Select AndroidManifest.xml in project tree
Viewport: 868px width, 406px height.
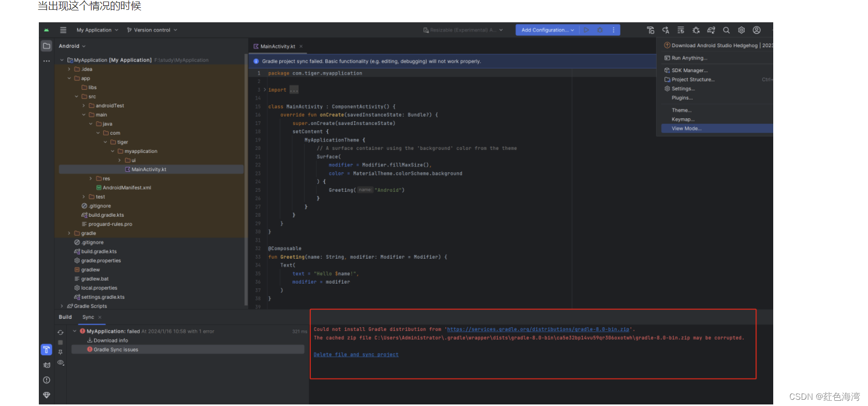pyautogui.click(x=126, y=188)
